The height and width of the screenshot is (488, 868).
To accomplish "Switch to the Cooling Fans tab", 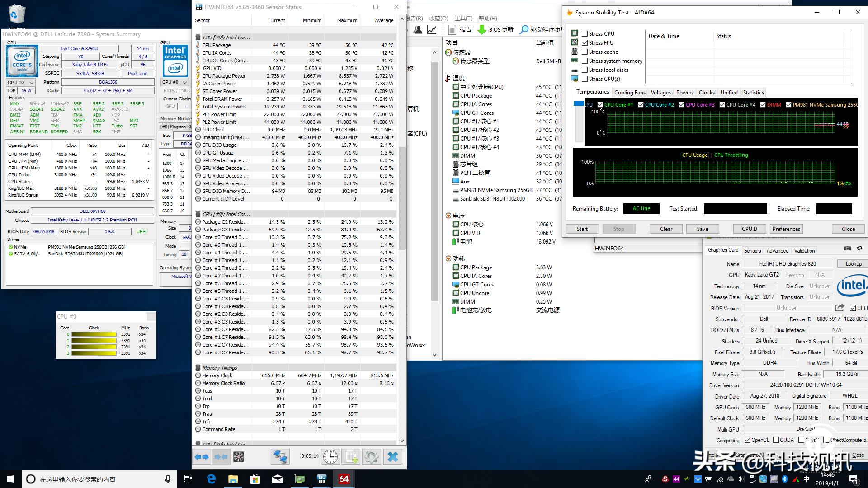I will tap(630, 92).
